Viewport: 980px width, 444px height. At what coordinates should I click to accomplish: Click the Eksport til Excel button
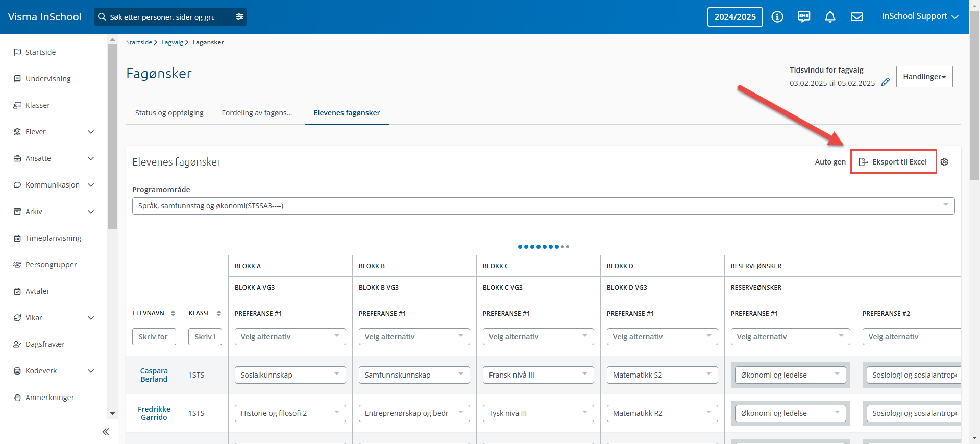click(x=893, y=162)
